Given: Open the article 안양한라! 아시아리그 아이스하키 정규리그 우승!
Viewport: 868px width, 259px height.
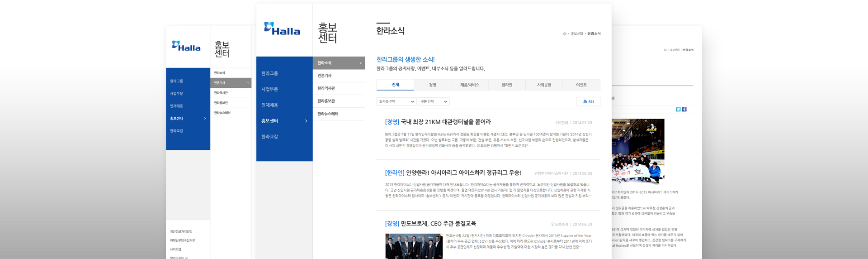Looking at the screenshot, I should (x=453, y=173).
